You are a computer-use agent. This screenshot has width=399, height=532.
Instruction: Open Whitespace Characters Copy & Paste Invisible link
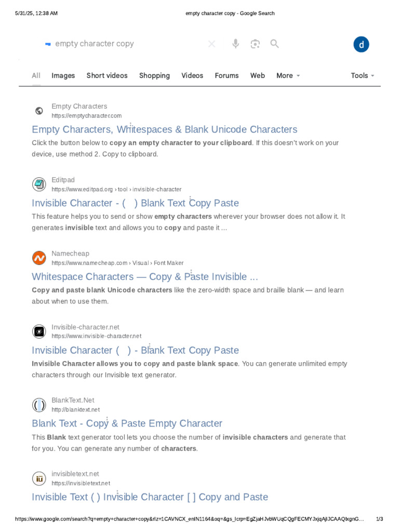coord(145,276)
